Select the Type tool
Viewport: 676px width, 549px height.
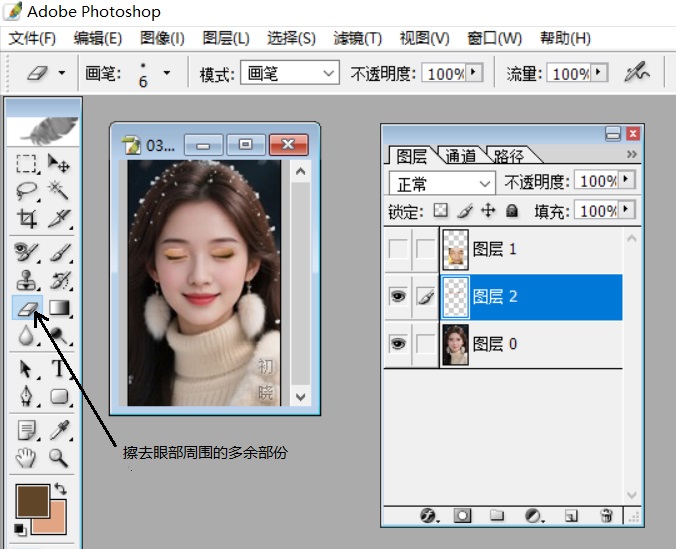pos(60,369)
